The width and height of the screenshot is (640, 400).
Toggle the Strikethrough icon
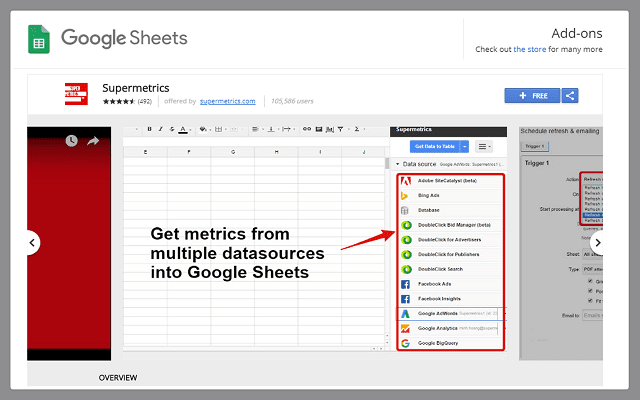point(172,129)
